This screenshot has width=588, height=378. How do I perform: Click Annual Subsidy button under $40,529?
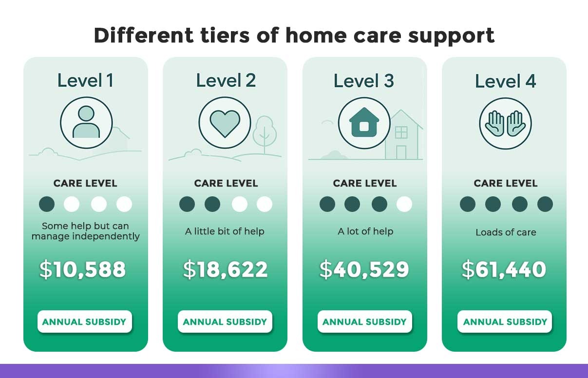(365, 321)
